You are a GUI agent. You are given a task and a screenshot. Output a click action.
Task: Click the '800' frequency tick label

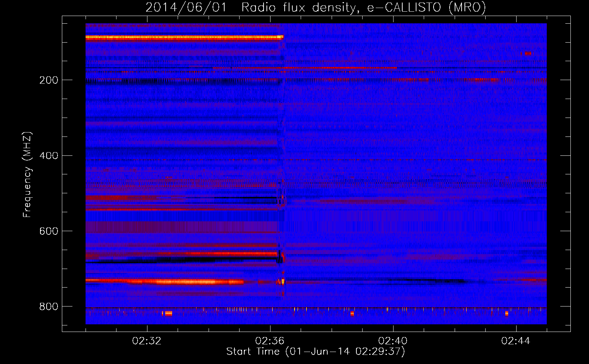49,307
